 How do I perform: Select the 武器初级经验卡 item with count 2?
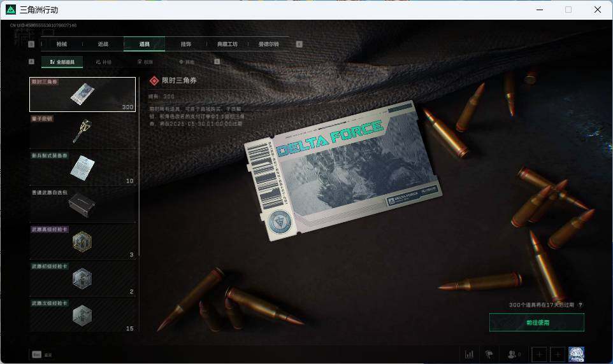point(82,279)
